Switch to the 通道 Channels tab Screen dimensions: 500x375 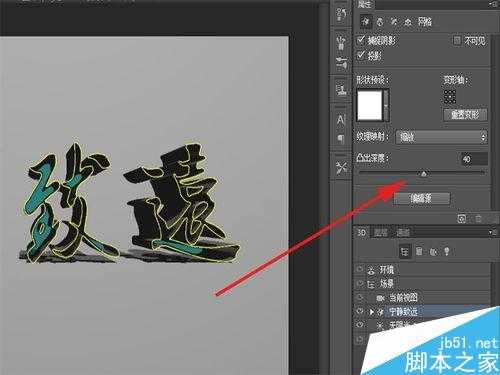403,232
